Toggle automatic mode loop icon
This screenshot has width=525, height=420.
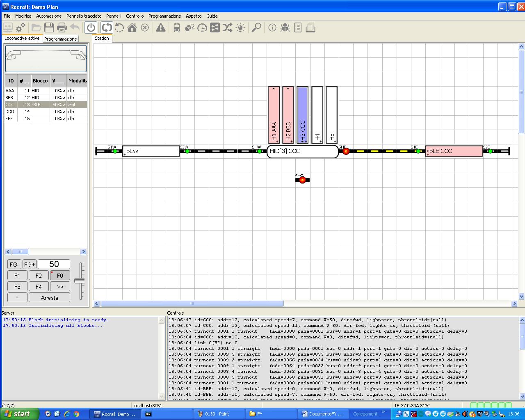point(107,27)
